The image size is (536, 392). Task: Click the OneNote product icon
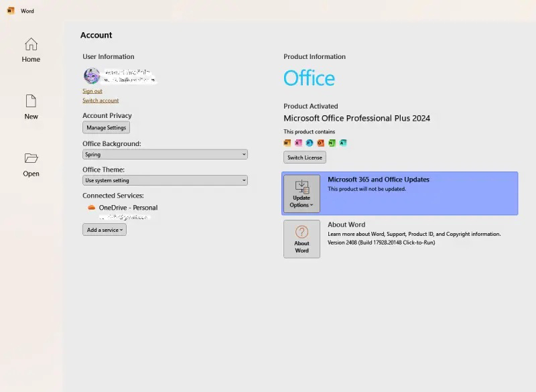332,143
